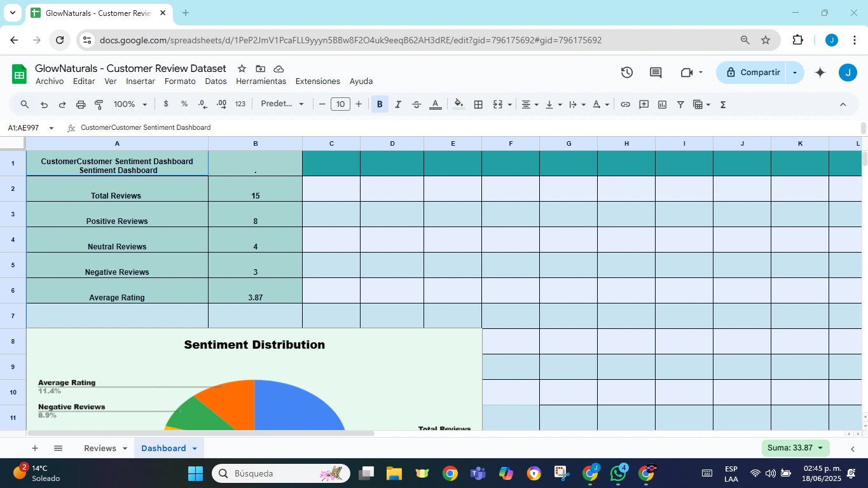Merge the selected cells
Image resolution: width=868 pixels, height=488 pixels.
[x=497, y=104]
